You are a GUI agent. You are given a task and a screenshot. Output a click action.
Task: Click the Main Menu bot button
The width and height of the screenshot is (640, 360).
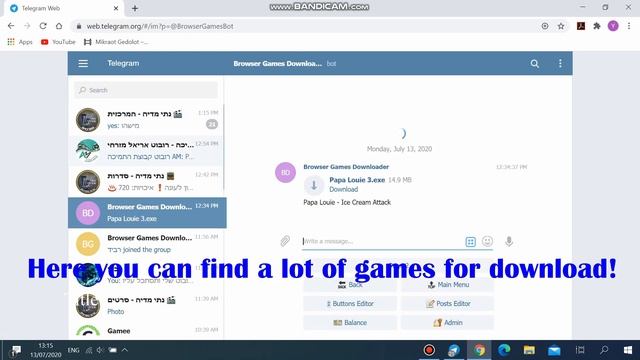[447, 284]
